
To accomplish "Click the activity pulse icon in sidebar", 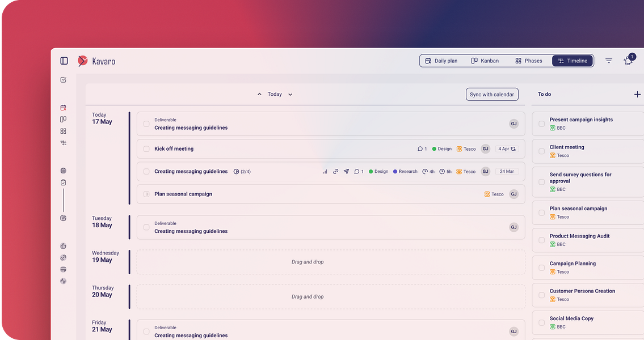I will [x=63, y=281].
